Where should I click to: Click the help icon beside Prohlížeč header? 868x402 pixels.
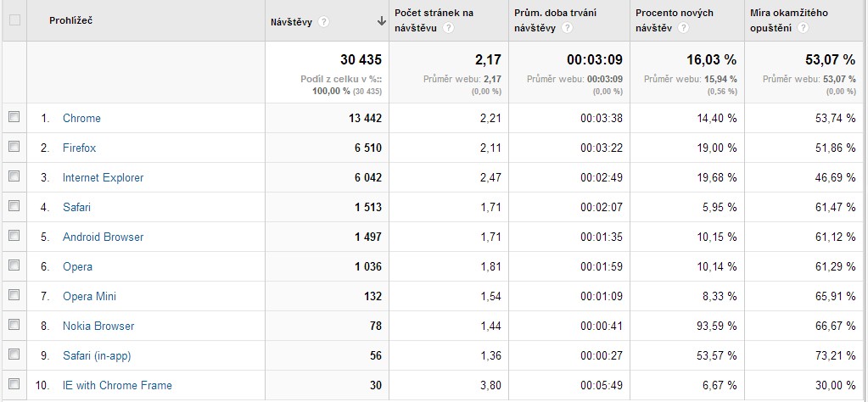coord(103,20)
